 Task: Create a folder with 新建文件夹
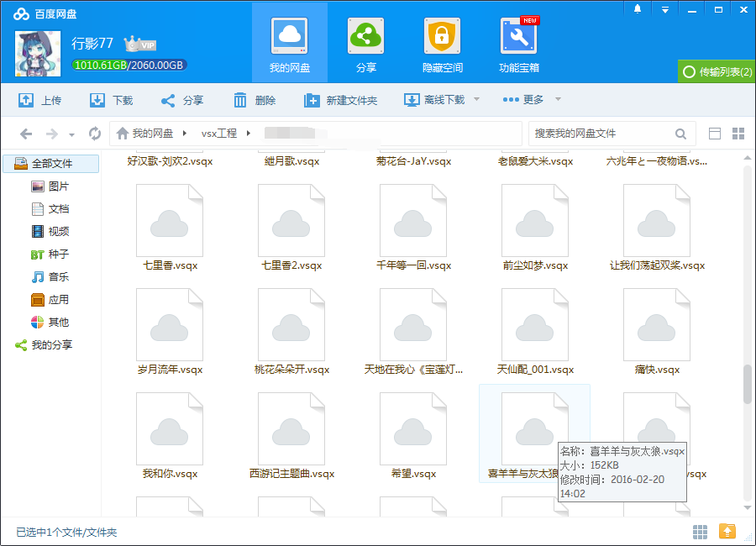point(341,100)
